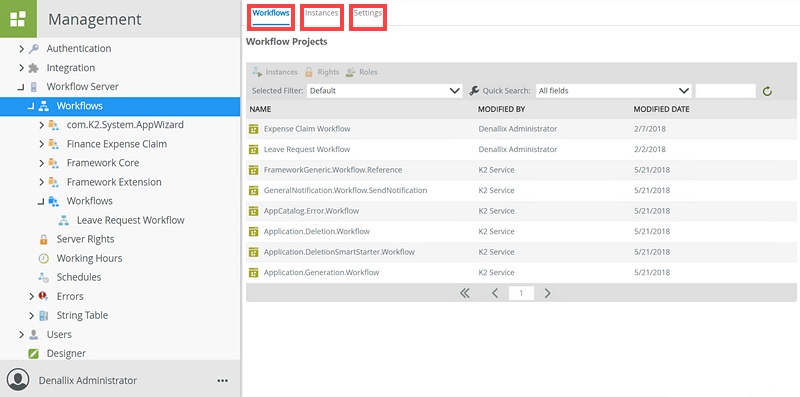Expand the Finance Expense Claim folder
The width and height of the screenshot is (800, 397).
click(41, 144)
